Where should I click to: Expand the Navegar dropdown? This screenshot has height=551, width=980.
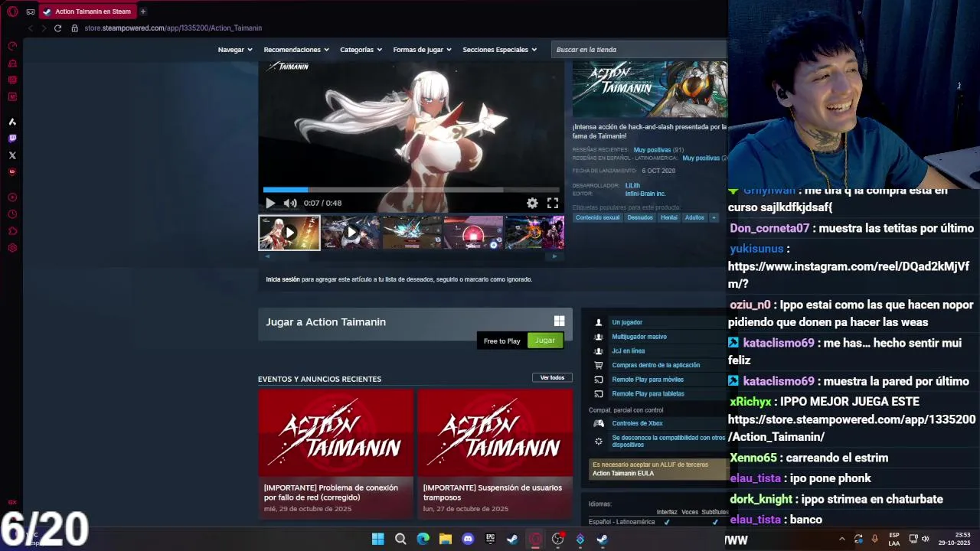coord(235,50)
